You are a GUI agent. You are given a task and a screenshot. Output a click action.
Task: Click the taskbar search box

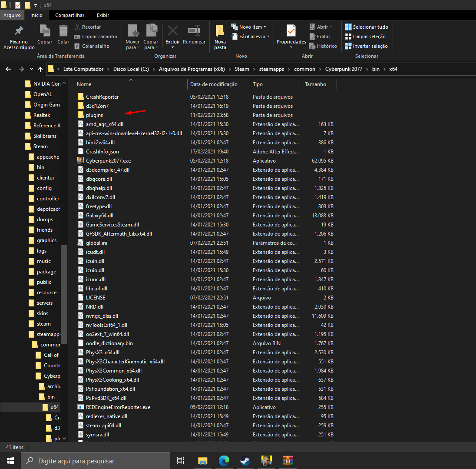click(x=96, y=461)
